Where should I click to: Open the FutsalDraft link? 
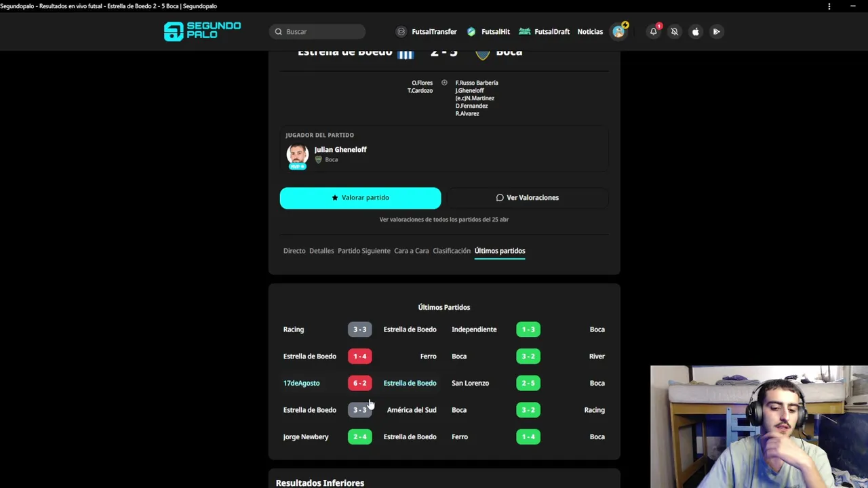(x=552, y=31)
